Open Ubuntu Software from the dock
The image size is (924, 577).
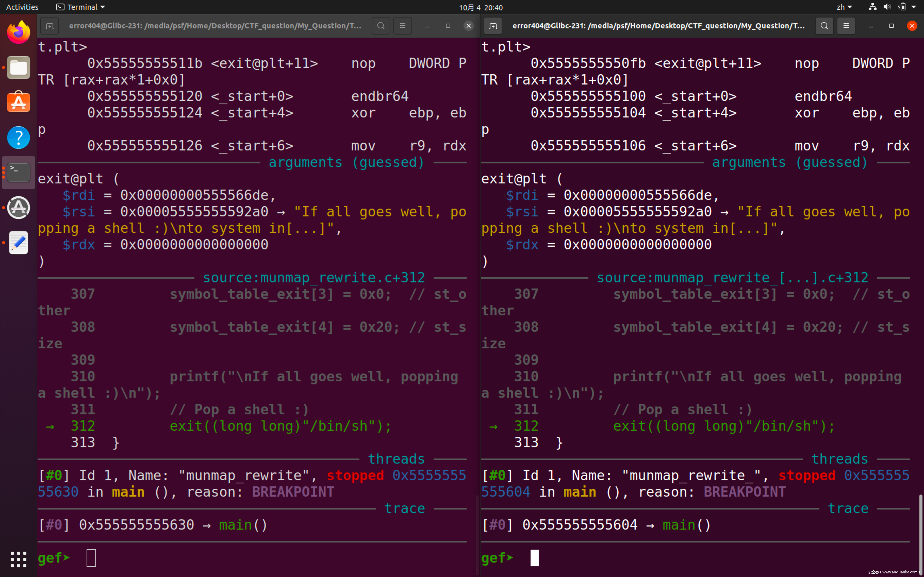click(x=18, y=102)
